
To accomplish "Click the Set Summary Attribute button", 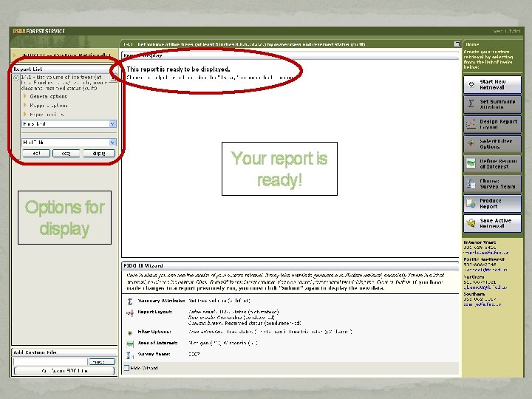I will (x=492, y=104).
